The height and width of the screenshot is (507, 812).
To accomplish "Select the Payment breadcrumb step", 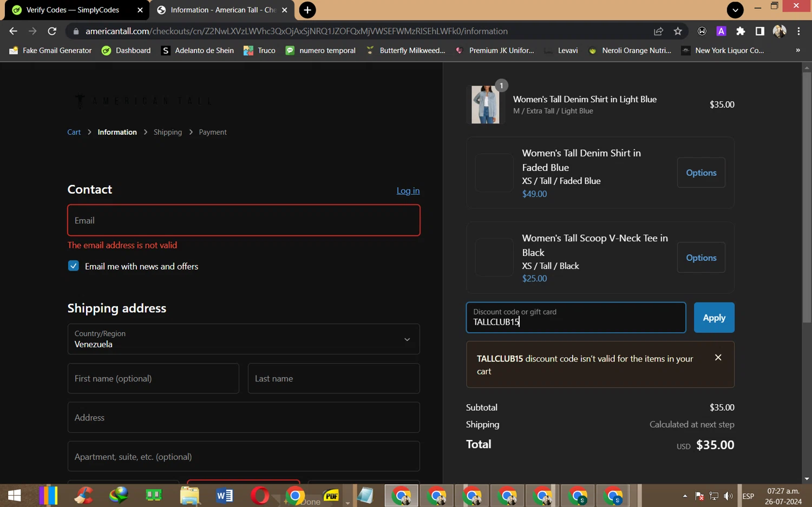I will pos(213,133).
